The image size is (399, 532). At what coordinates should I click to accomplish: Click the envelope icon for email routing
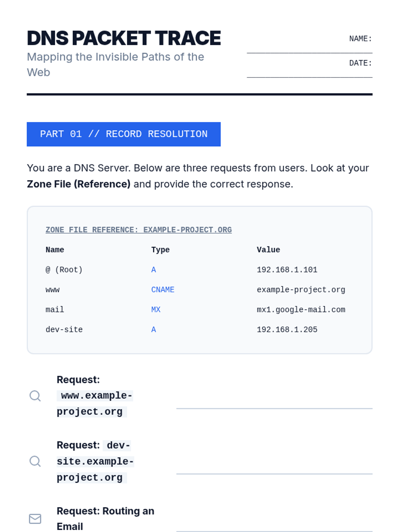(x=35, y=519)
